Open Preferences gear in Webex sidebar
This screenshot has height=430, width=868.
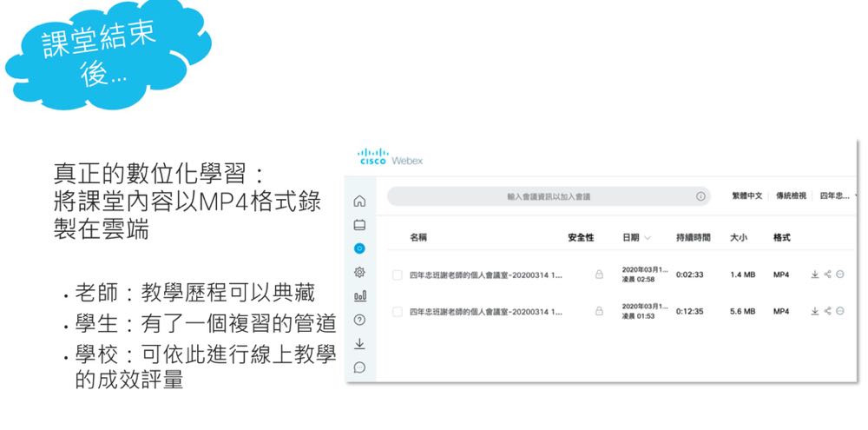click(x=359, y=272)
